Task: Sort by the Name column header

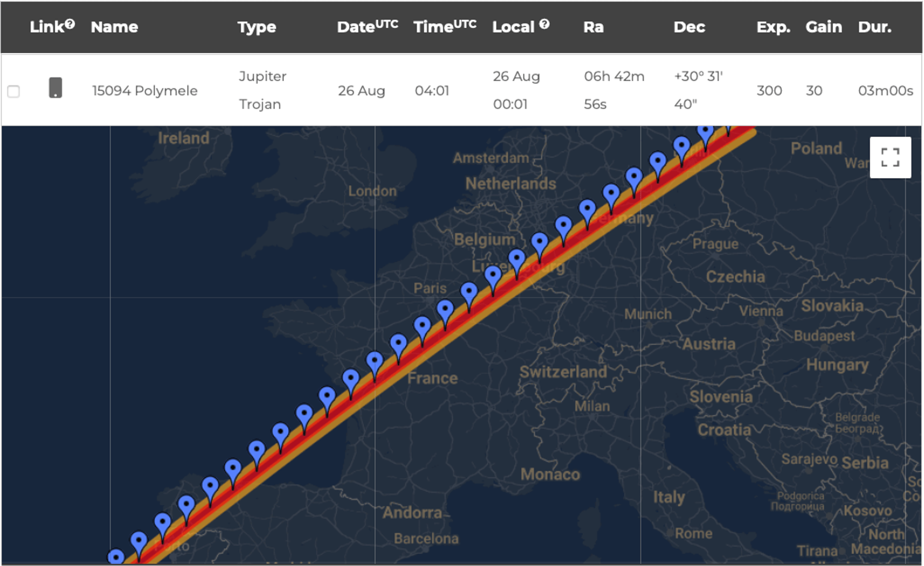Action: tap(114, 27)
